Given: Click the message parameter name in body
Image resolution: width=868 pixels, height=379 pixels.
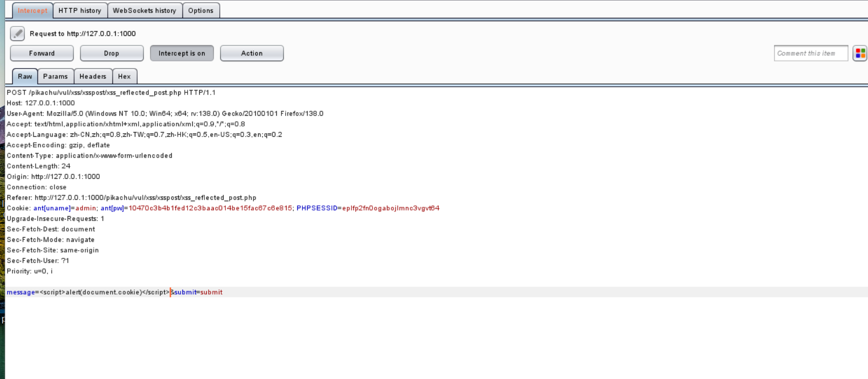Looking at the screenshot, I should coord(21,292).
